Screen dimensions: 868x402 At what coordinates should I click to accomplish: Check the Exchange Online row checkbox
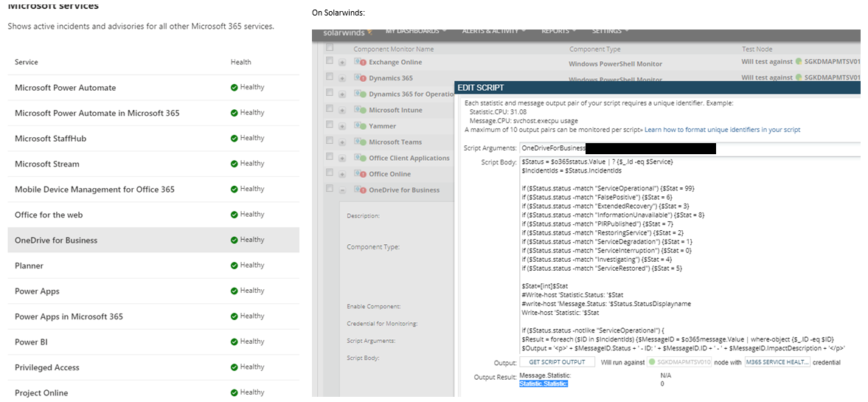[x=330, y=60]
